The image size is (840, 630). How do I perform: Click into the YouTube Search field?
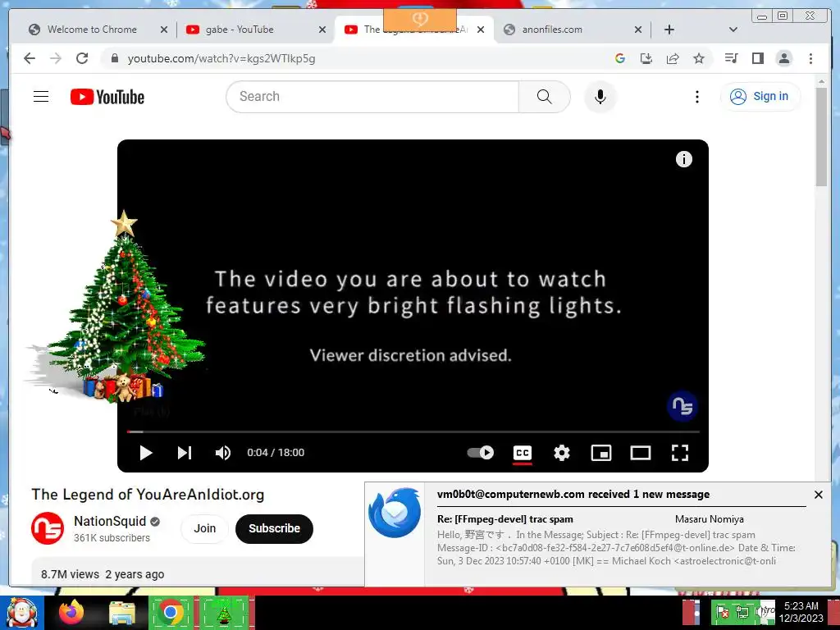(x=372, y=97)
